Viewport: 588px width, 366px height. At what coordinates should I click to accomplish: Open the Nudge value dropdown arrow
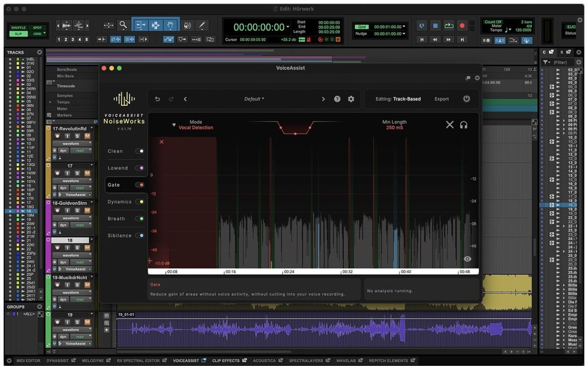[404, 34]
